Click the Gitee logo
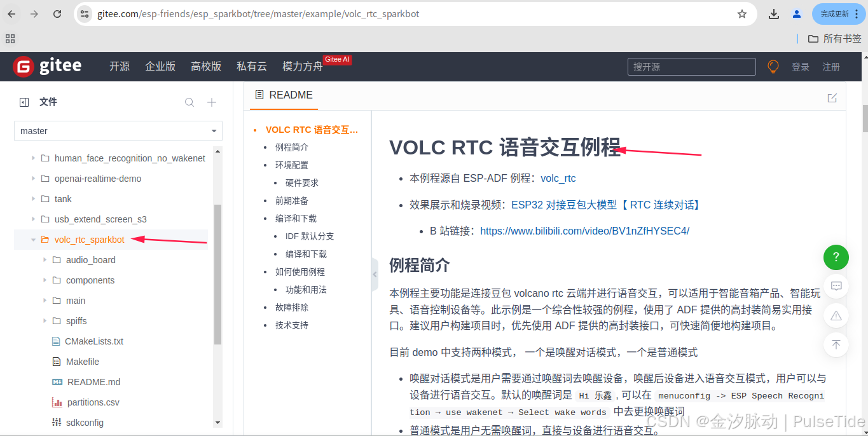Image resolution: width=868 pixels, height=436 pixels. point(48,66)
